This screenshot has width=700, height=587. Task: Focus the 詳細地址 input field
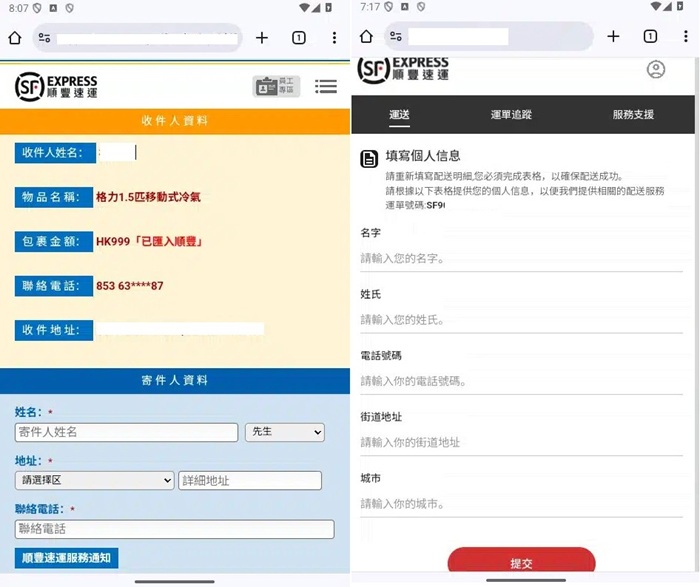pos(250,480)
